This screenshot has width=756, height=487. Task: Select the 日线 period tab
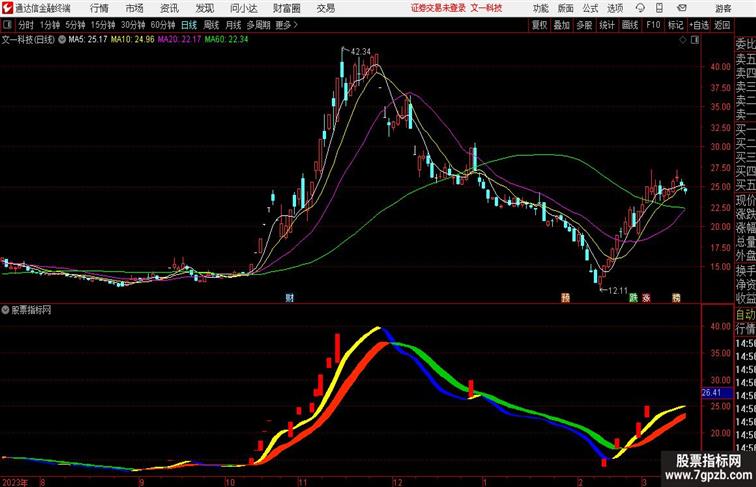point(189,25)
